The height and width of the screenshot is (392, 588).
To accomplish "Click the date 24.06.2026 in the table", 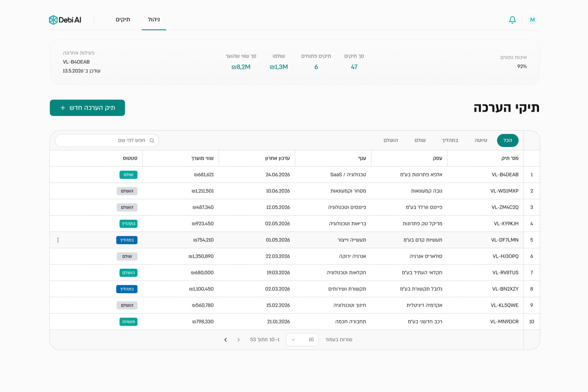I will click(278, 175).
